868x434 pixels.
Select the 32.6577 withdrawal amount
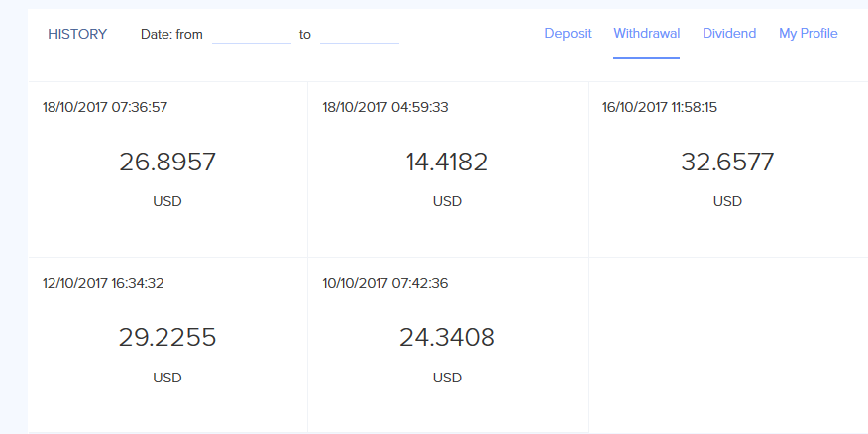pyautogui.click(x=727, y=162)
